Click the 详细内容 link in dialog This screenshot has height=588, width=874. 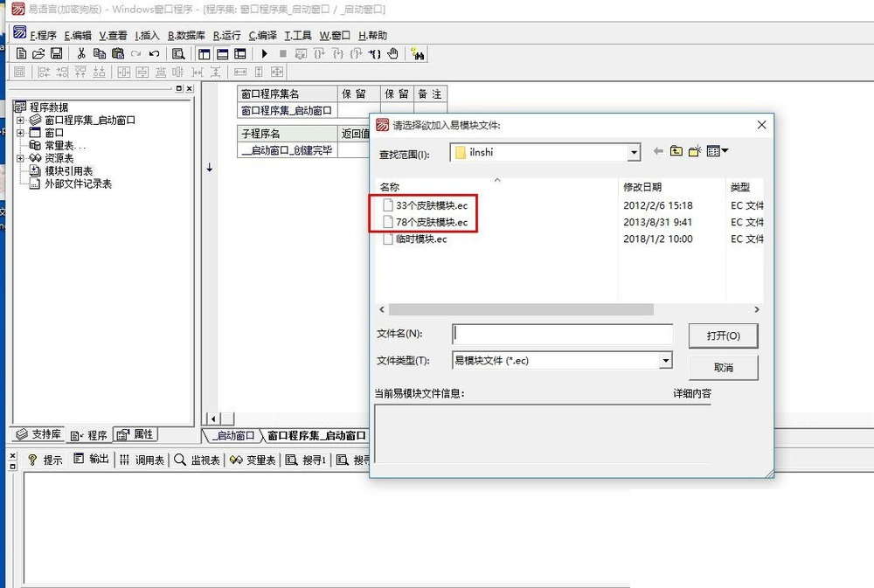point(691,393)
